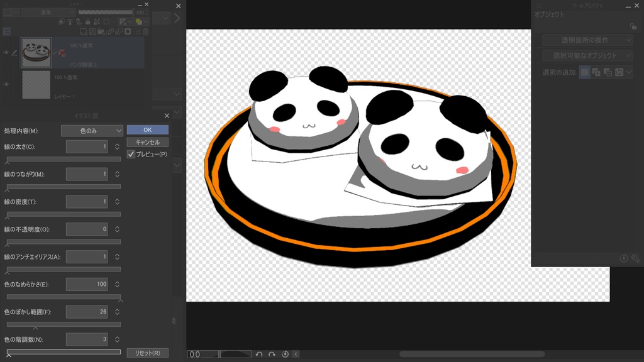Viewport: 644px width, 362px height.
Task: Select the Remove from Selection mode icon
Action: (608, 72)
